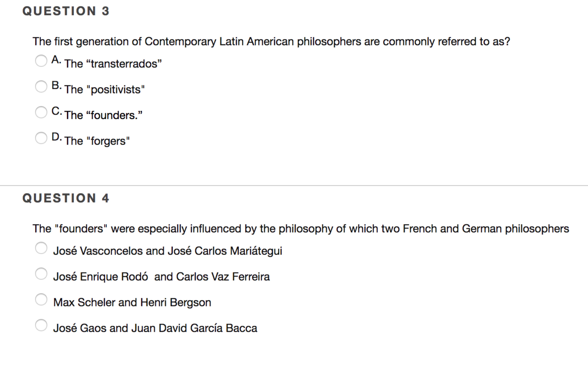588x365 pixels.
Task: Select radio button for option A transterrados
Action: (41, 61)
